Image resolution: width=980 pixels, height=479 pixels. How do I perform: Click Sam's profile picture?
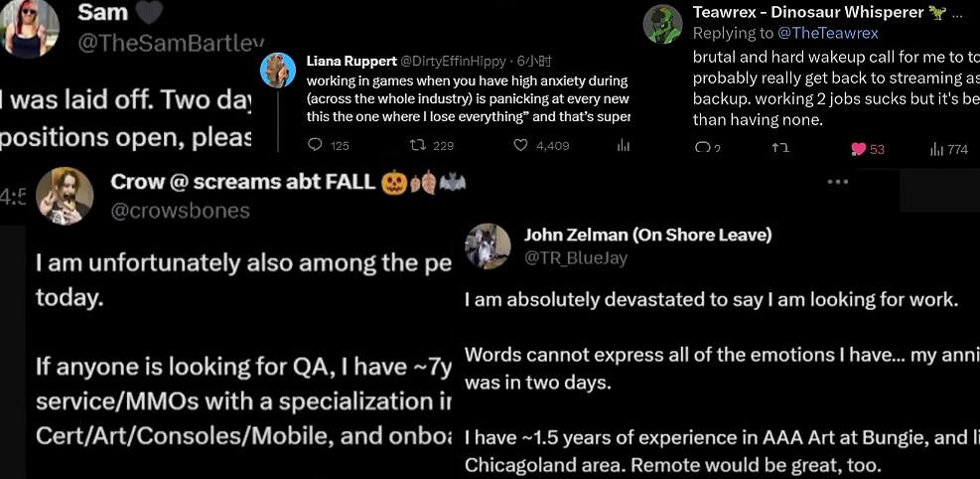pyautogui.click(x=31, y=29)
